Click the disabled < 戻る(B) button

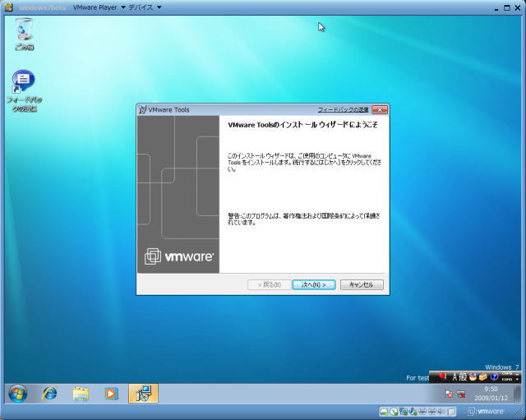point(269,285)
